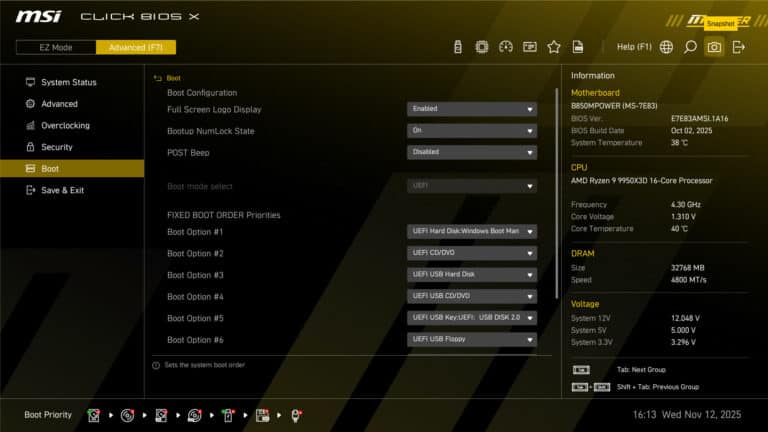This screenshot has height=432, width=768.
Task: Open the System Status menu item
Action: pos(72,82)
